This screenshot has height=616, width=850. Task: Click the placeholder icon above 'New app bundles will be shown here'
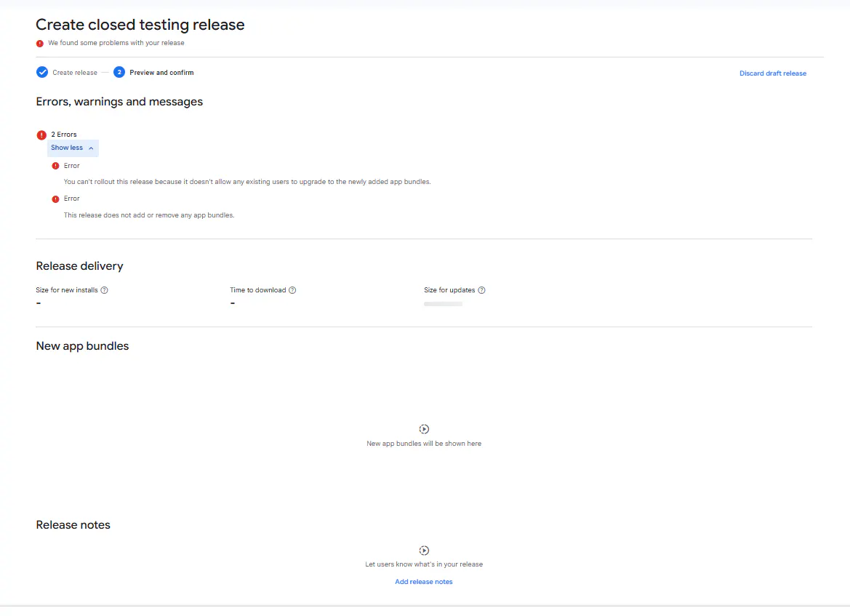424,429
